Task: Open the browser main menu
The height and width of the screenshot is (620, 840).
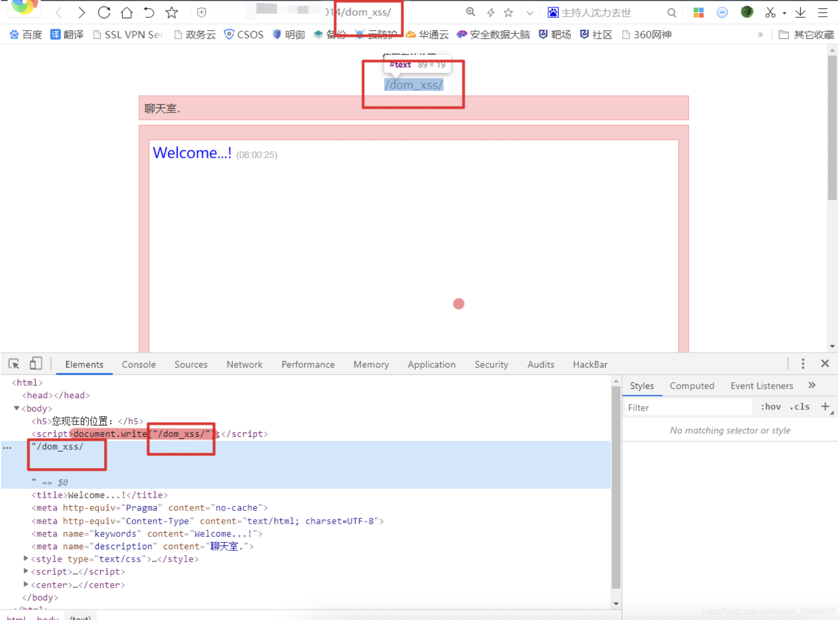Action: click(x=822, y=12)
